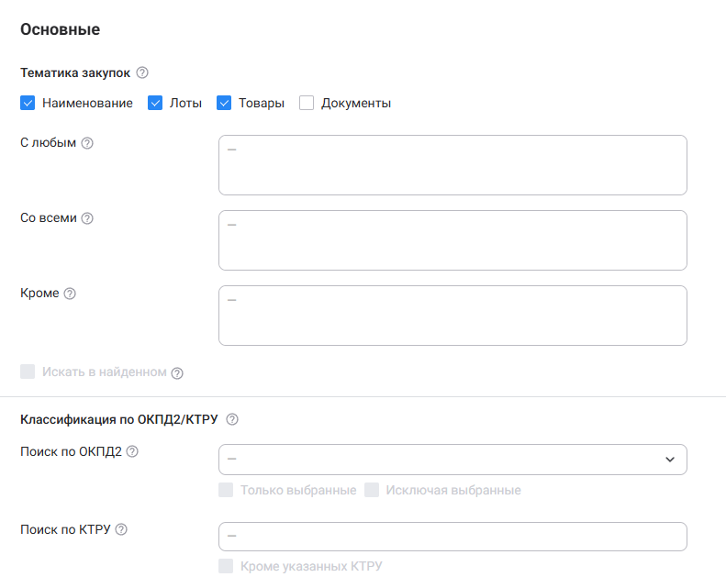The height and width of the screenshot is (588, 726).
Task: Focus the Поиск по КТРУ input field
Action: pos(452,537)
